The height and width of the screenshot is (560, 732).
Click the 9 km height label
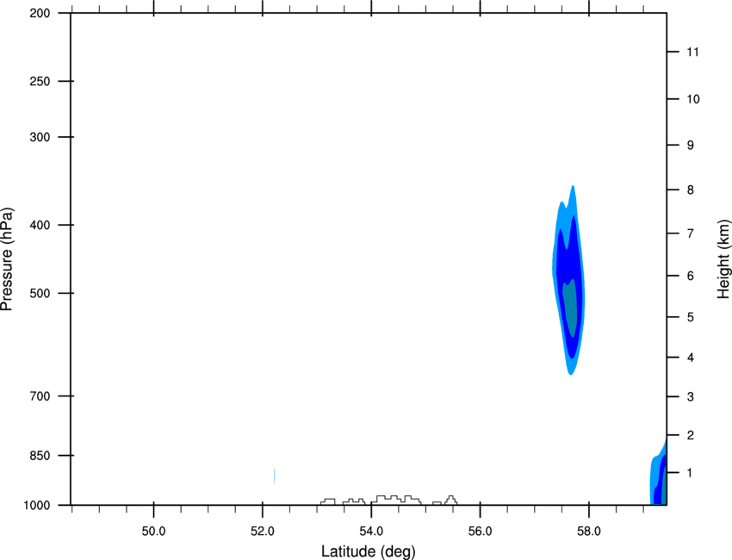coord(691,146)
